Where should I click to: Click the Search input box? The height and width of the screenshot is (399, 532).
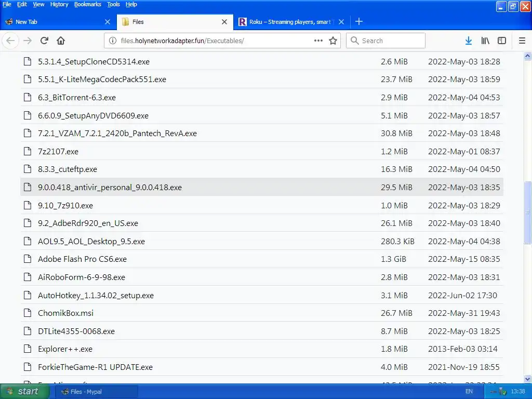[x=385, y=41]
